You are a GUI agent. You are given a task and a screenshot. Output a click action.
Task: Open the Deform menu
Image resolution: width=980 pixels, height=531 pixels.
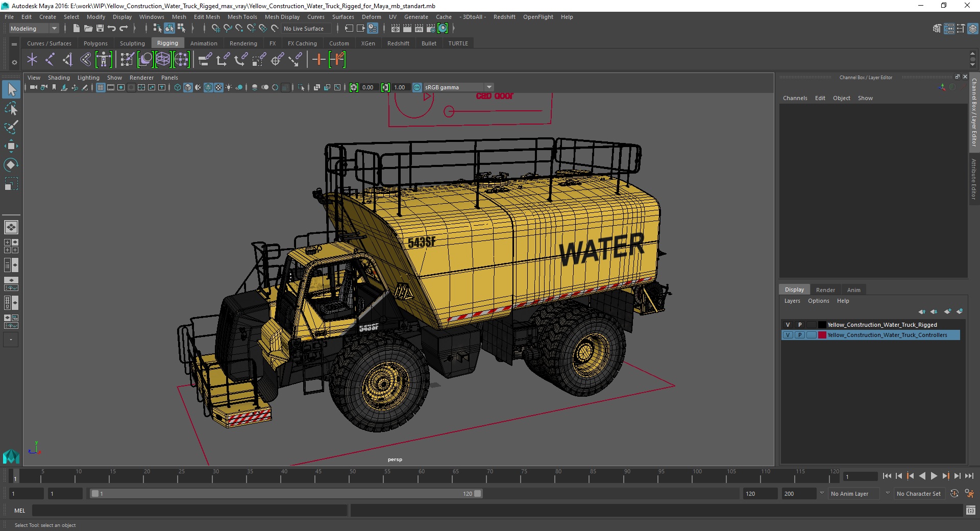click(371, 17)
